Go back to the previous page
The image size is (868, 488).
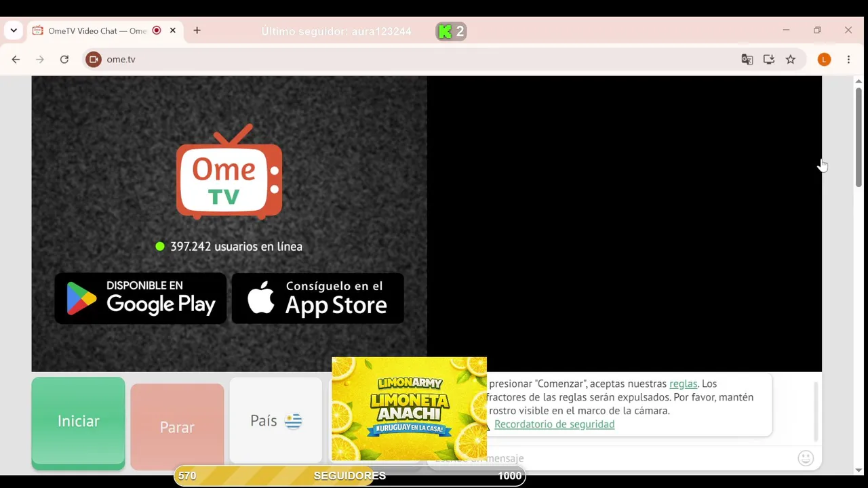(x=16, y=60)
